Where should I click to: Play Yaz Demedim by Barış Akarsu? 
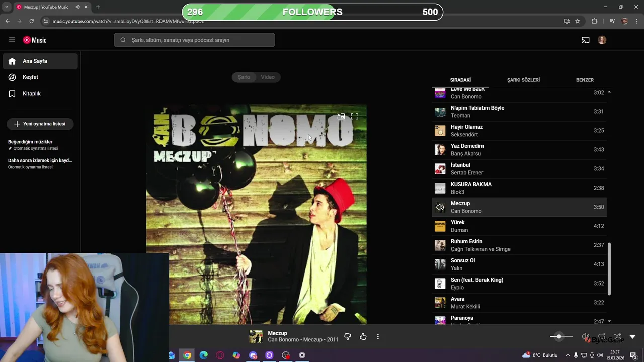pyautogui.click(x=519, y=150)
